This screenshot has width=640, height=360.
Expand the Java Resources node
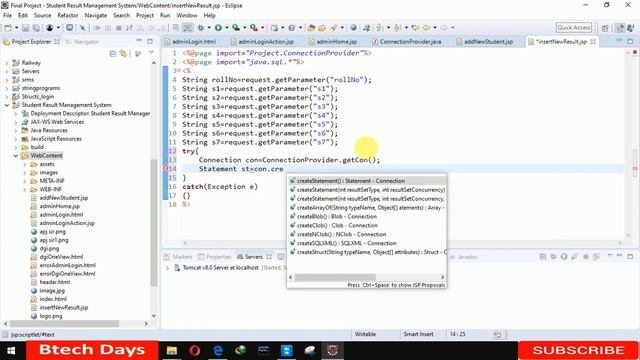pos(16,130)
